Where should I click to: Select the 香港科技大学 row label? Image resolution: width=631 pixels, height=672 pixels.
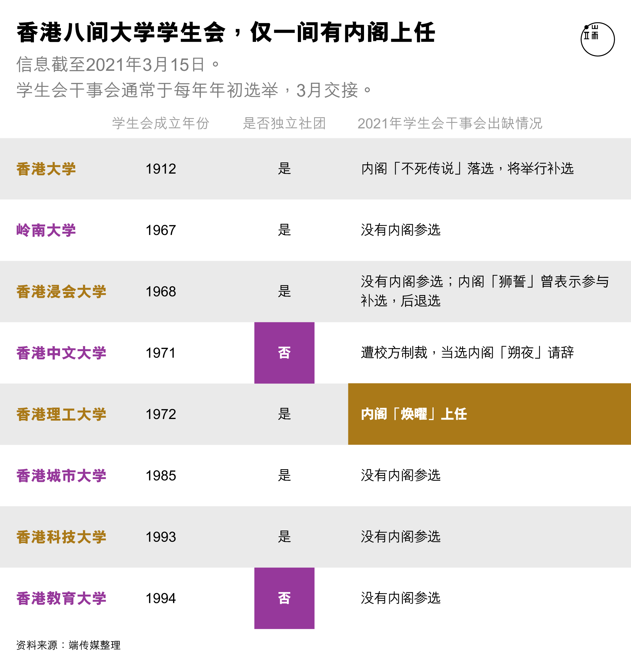point(61,537)
